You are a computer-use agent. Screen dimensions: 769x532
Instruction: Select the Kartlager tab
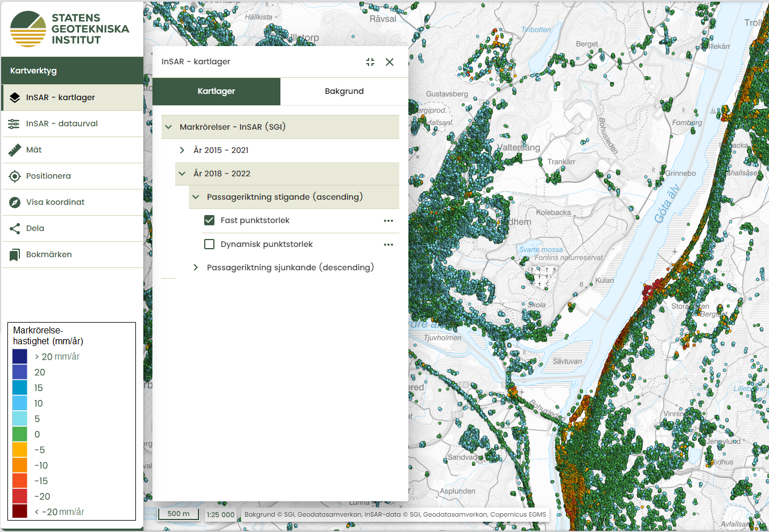tap(216, 92)
